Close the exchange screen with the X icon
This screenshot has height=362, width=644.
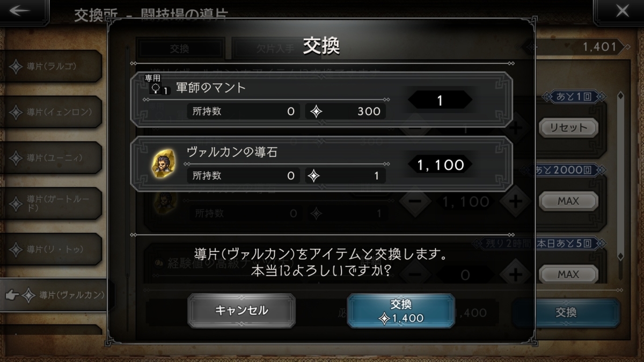tap(622, 11)
